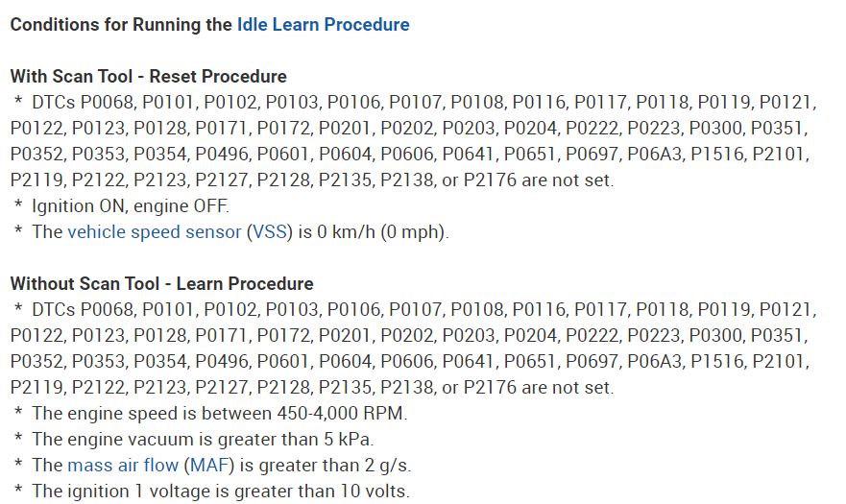Open the "mass air flow" link

(122, 465)
